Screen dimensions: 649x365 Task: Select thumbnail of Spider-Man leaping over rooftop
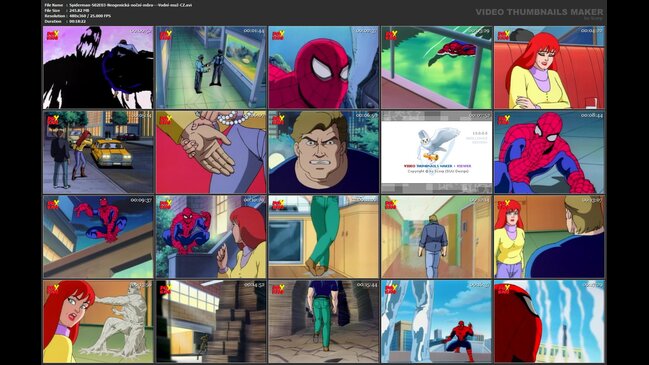click(x=98, y=237)
